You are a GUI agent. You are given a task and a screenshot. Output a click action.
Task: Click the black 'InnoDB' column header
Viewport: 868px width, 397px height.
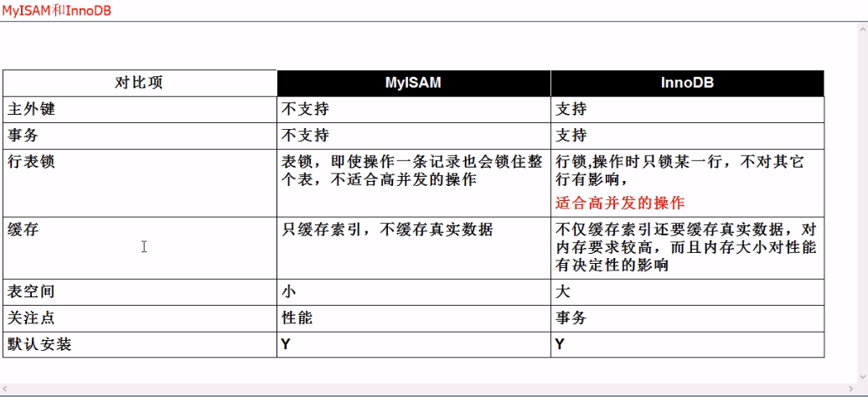pos(687,83)
